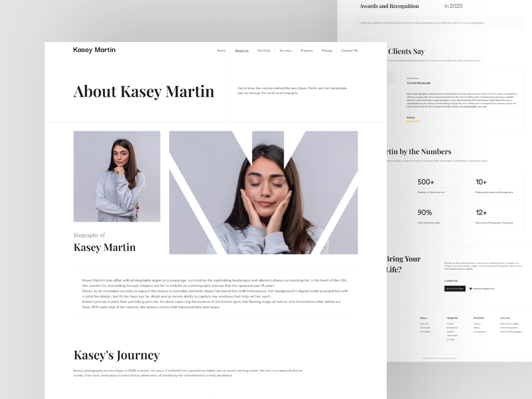This screenshot has width=532, height=399.
Task: Click the envelope icon beside Kasey's email address
Action: tap(471, 289)
